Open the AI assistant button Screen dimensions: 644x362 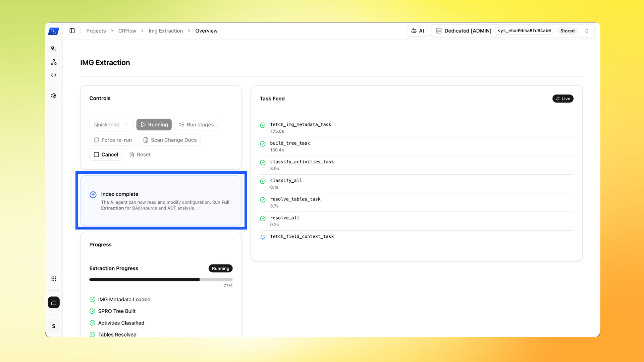(418, 31)
